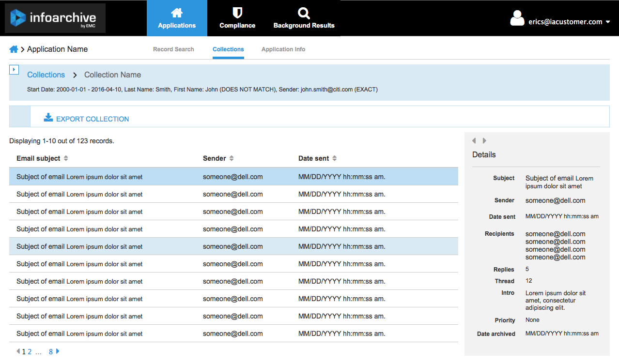This screenshot has height=364, width=619.
Task: Open Background Results search section
Action: [304, 18]
